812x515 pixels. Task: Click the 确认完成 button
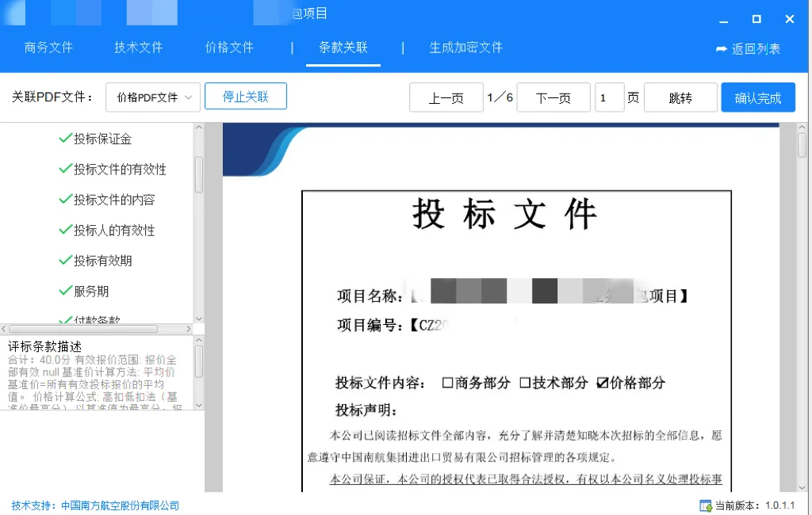tap(757, 97)
